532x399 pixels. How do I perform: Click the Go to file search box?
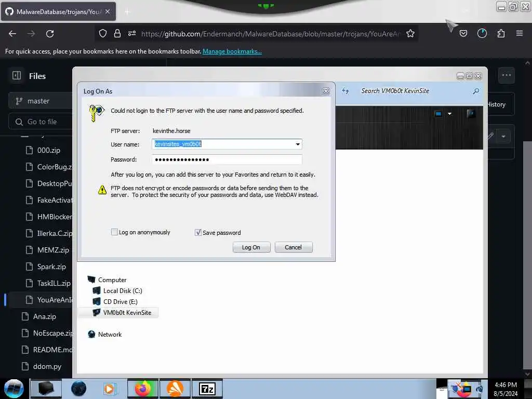41,122
